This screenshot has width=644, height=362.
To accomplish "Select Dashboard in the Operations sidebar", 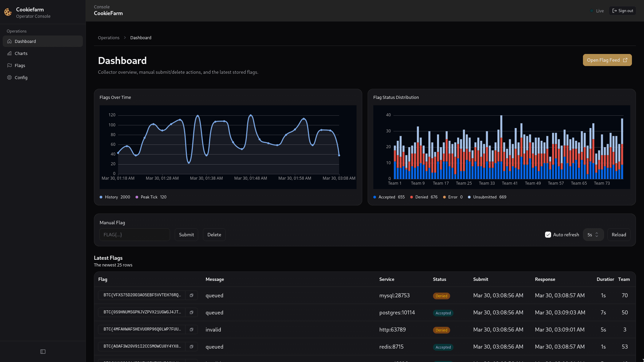I will [x=25, y=41].
